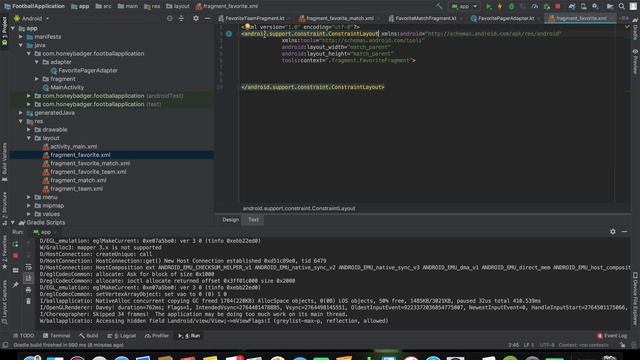
Task: Click the Print icon in Run panel
Action: [28, 290]
